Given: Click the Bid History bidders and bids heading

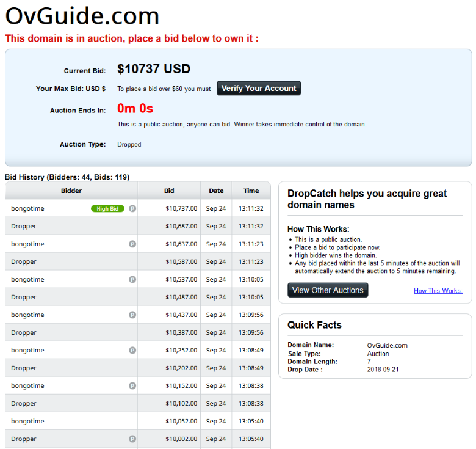Looking at the screenshot, I should click(x=67, y=177).
